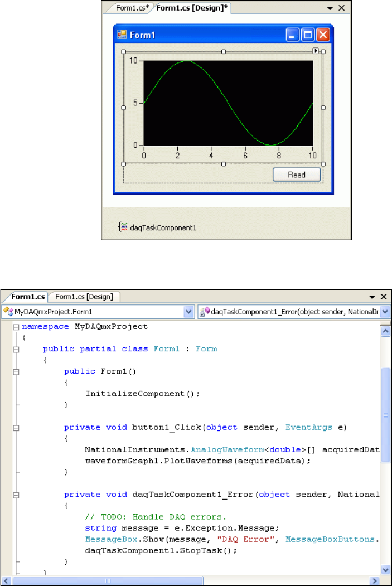This screenshot has width=392, height=586.
Task: Select the daqTaskComponent1 tray component icon
Action: click(x=123, y=227)
